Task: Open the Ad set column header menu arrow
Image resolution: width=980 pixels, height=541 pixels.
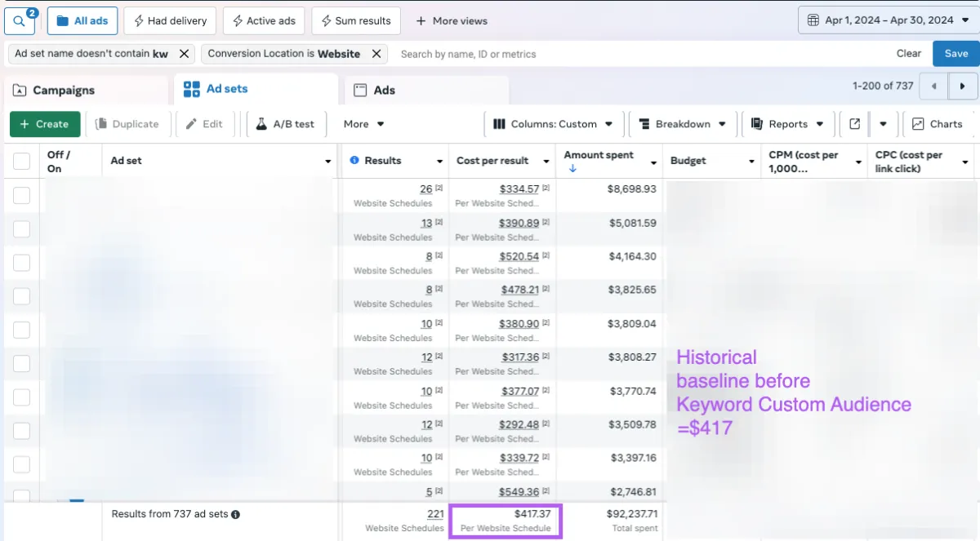Action: pyautogui.click(x=328, y=162)
